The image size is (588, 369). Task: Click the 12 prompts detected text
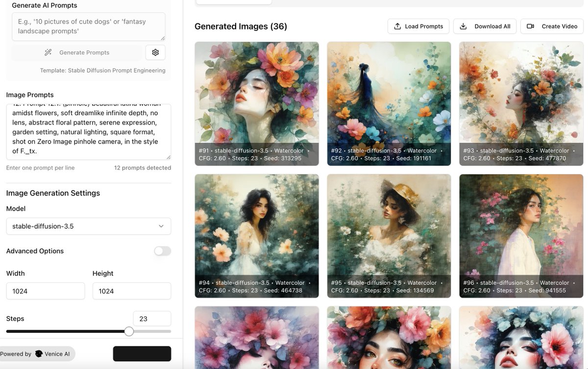143,168
